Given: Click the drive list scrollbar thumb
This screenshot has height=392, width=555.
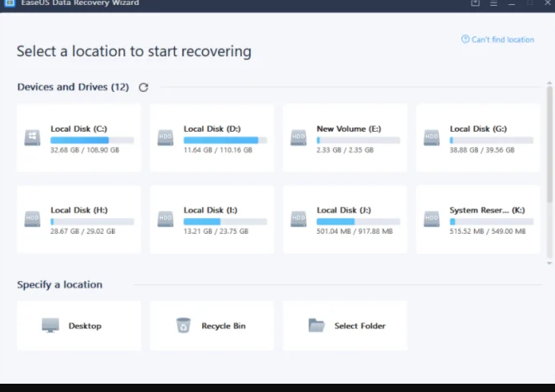Looking at the screenshot, I should [549, 144].
